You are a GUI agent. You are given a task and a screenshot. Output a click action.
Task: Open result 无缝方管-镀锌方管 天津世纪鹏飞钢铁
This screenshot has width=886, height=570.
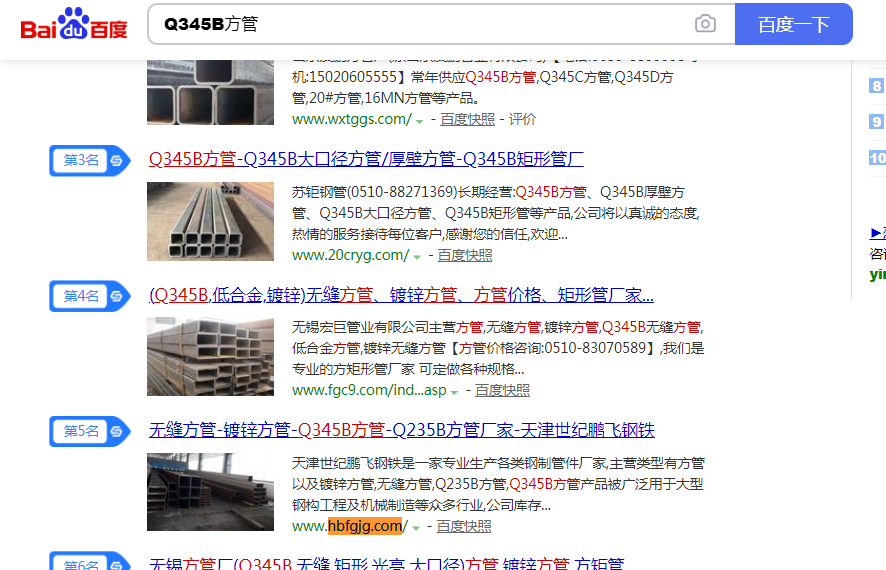coord(402,430)
